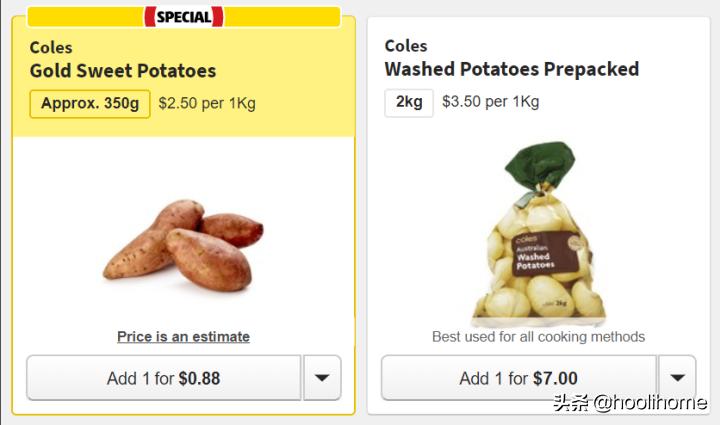The width and height of the screenshot is (720, 425).
Task: Open the Price is an estimate link
Action: [183, 337]
